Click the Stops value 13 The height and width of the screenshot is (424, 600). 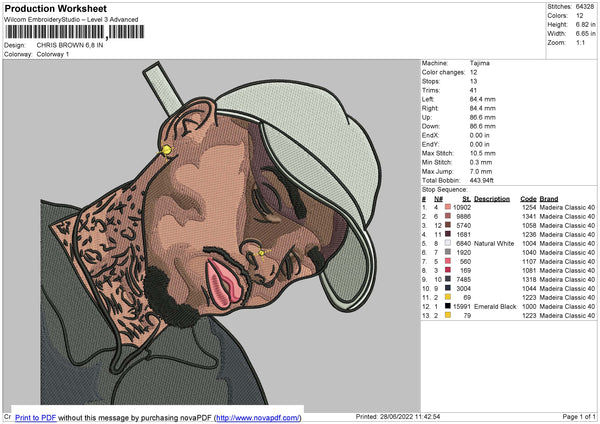tap(473, 81)
